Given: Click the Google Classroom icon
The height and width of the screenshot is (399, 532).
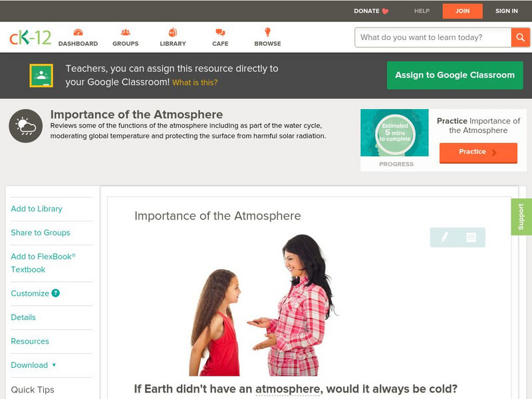Looking at the screenshot, I should coord(41,75).
